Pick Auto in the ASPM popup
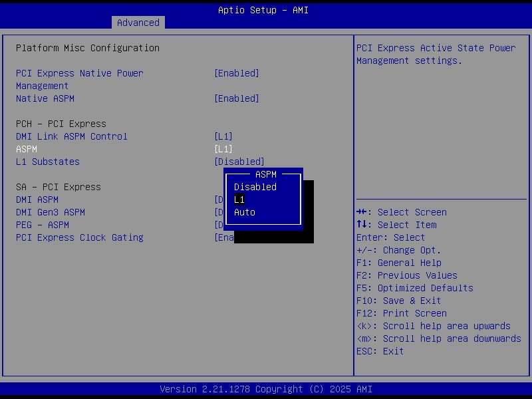This screenshot has height=399, width=532. point(244,212)
